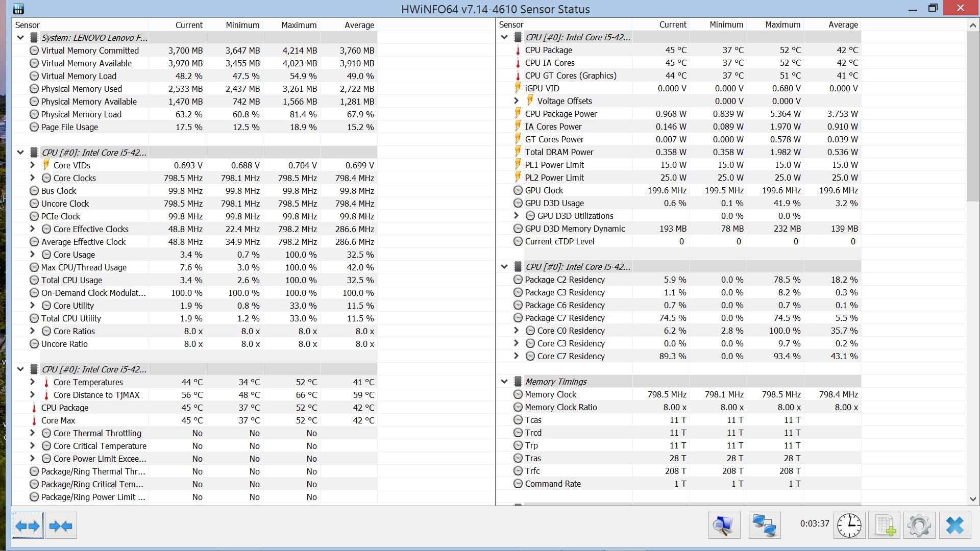
Task: Expand the Core Effective Clocks row
Action: tap(32, 229)
